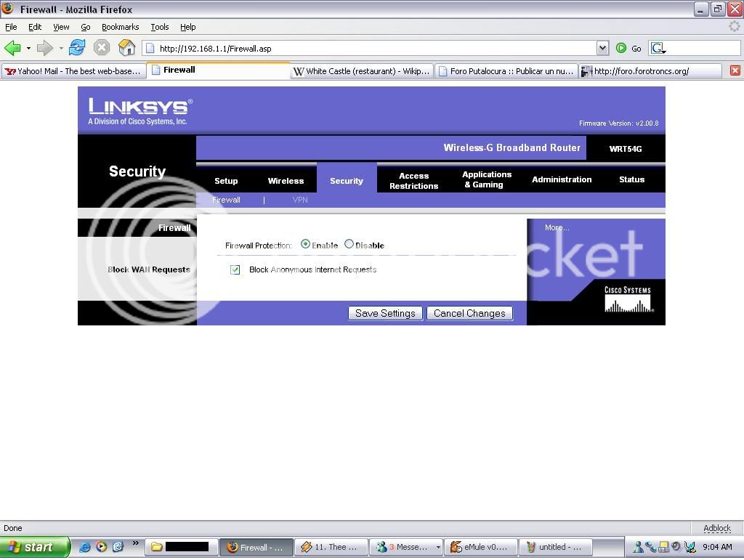This screenshot has height=560, width=744.
Task: Open the Bookmarks menu
Action: tap(120, 27)
